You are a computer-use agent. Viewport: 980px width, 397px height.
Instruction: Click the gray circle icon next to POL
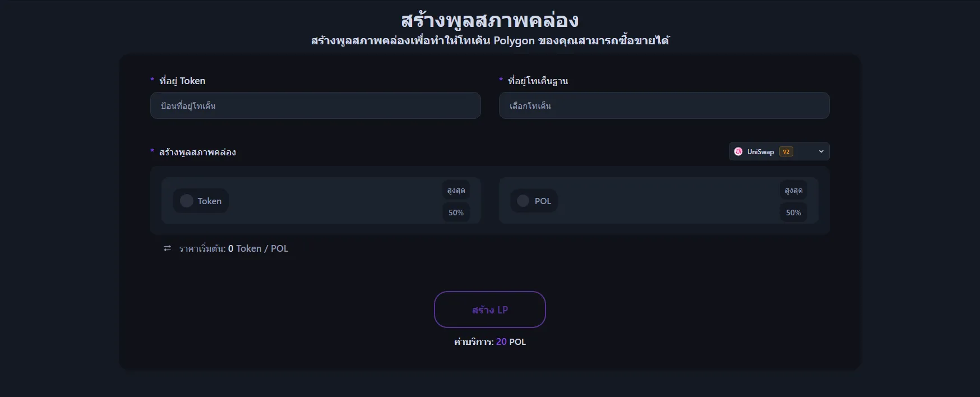[x=523, y=201]
